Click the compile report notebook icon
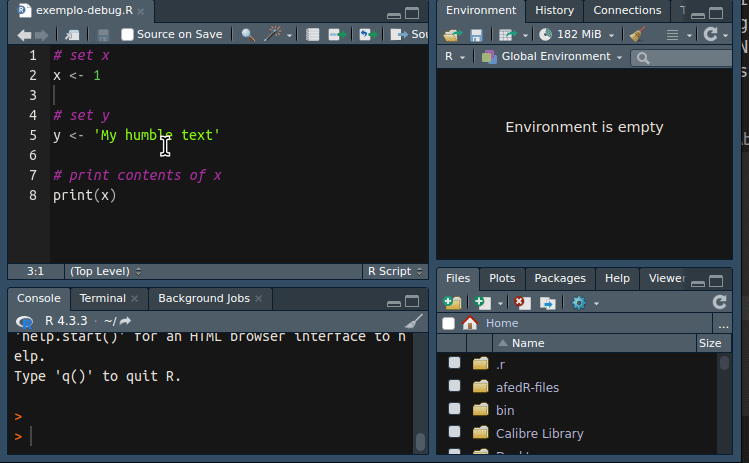This screenshot has height=463, width=749. [x=313, y=34]
